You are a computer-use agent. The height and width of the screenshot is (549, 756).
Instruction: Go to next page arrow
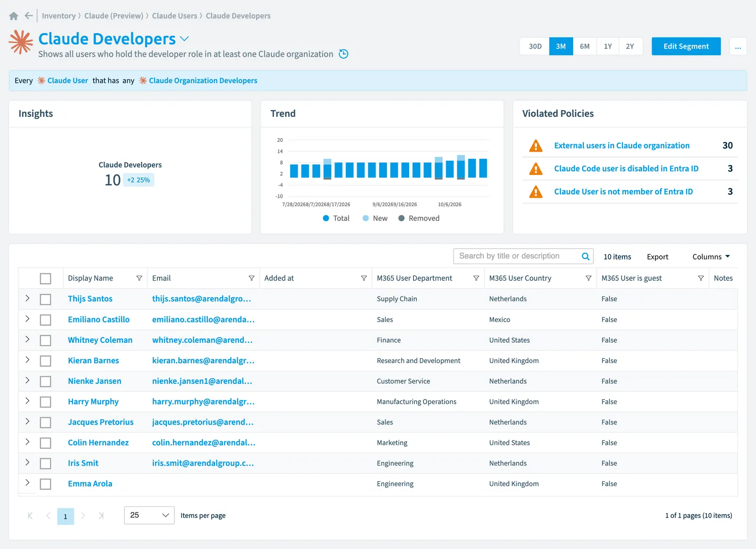[x=83, y=515]
